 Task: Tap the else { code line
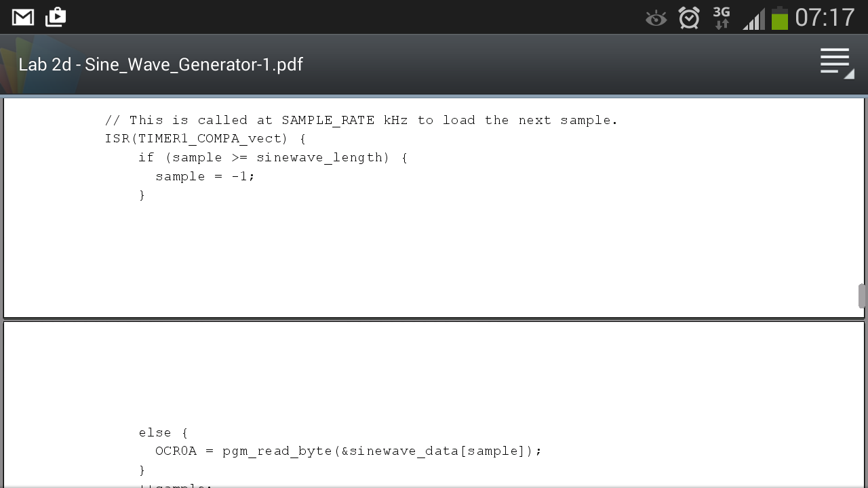point(163,432)
